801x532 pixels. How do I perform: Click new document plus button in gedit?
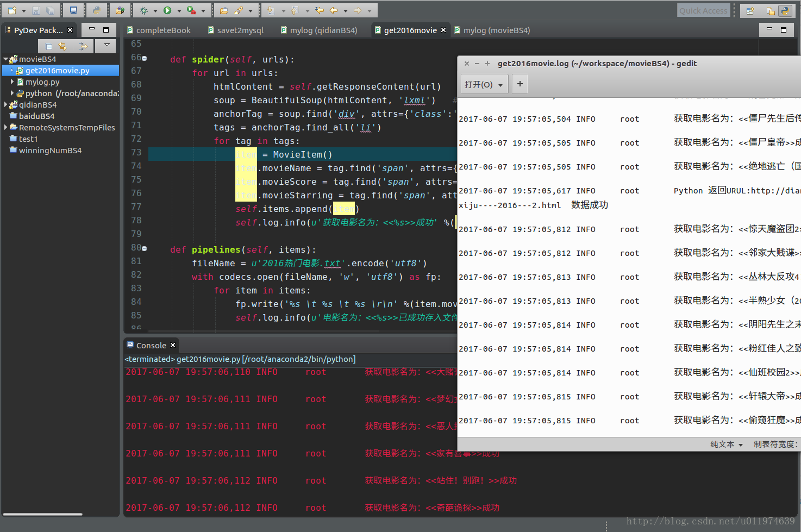520,84
